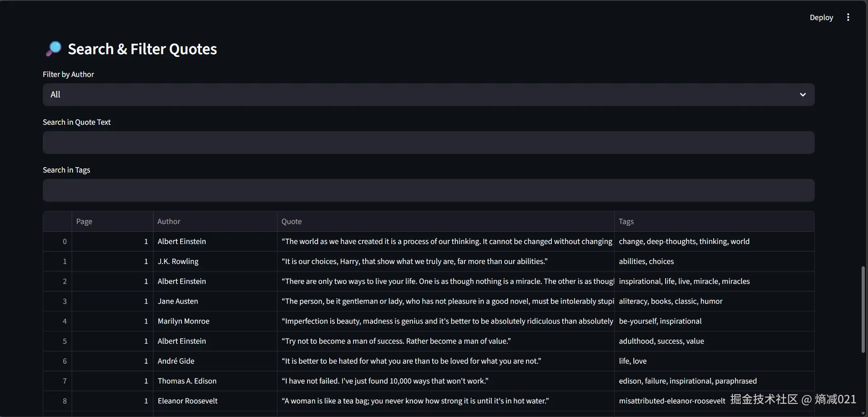Click the 'life, love' tags cell
The image size is (868, 417).
click(713, 361)
